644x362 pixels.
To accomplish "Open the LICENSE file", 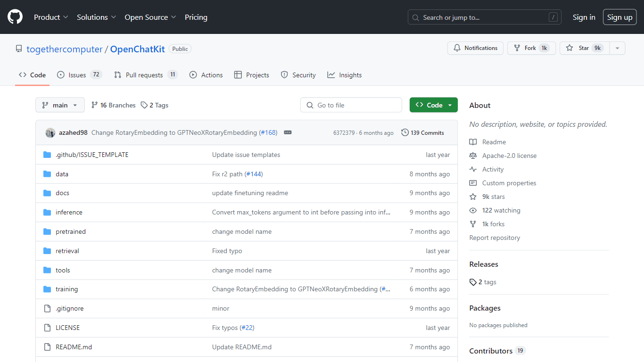I will tap(67, 328).
